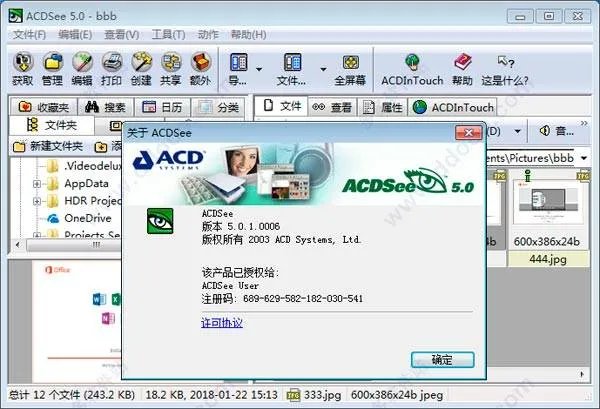
Task: Switch to 全屏幕 full screen mode
Action: [x=351, y=62]
